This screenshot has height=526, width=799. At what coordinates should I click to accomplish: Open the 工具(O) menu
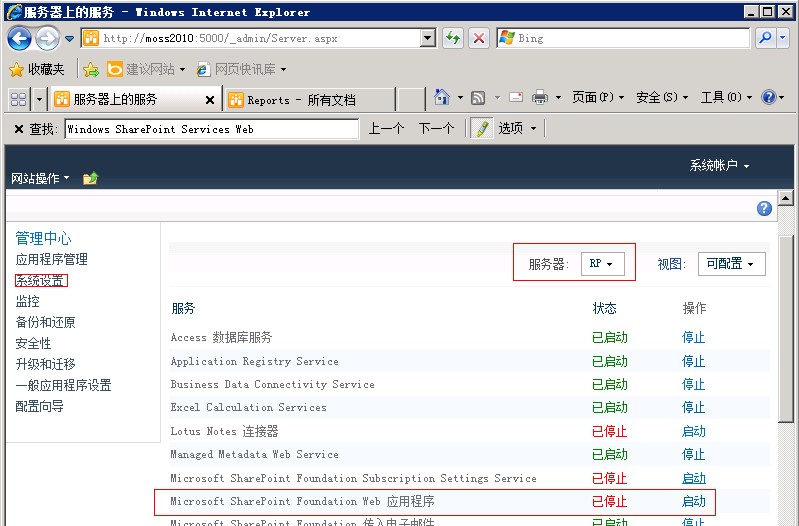click(726, 97)
